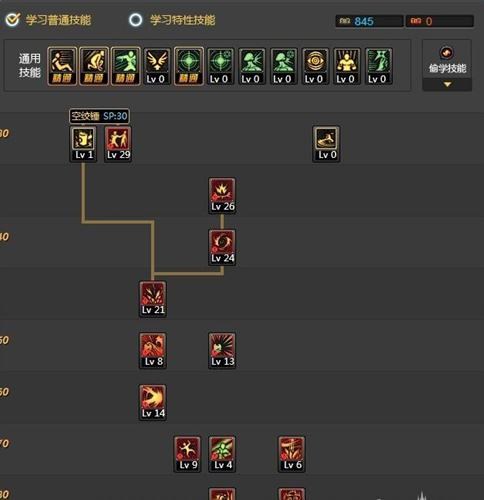Select the wings general skill Lv 0
The width and height of the screenshot is (484, 500).
[157, 66]
